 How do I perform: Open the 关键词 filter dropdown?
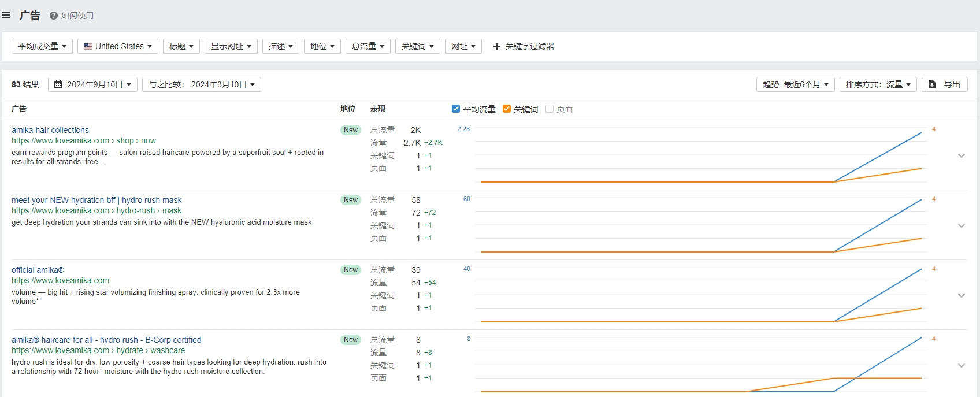click(x=418, y=46)
